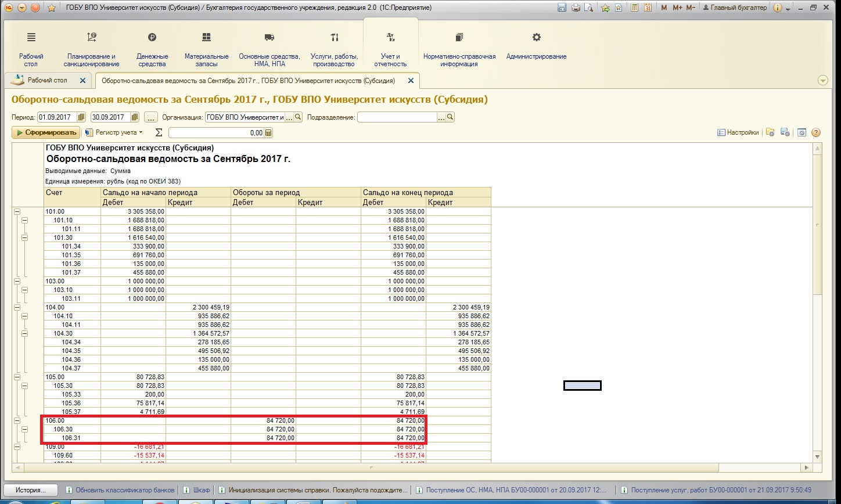Open Нормативно-справочная информация section
The width and height of the screenshot is (841, 504).
pyautogui.click(x=459, y=49)
